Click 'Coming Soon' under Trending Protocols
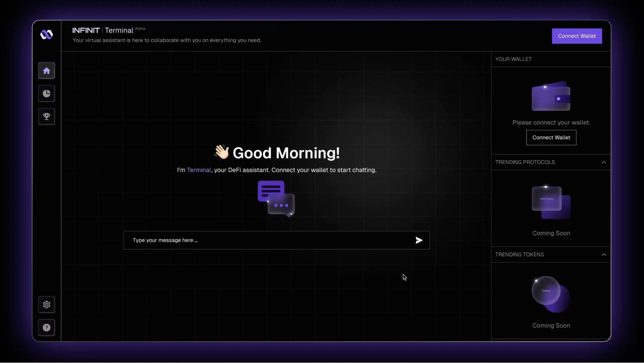Viewport: 644px width, 363px height. pyautogui.click(x=551, y=233)
